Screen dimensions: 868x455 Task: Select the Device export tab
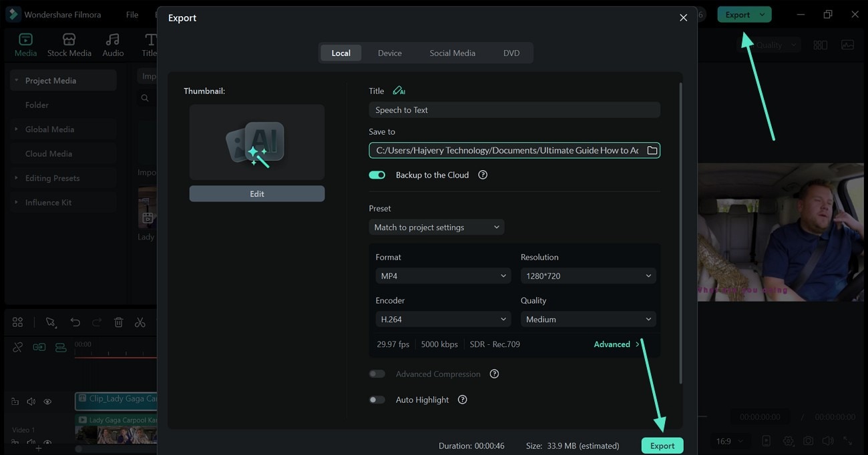(389, 53)
